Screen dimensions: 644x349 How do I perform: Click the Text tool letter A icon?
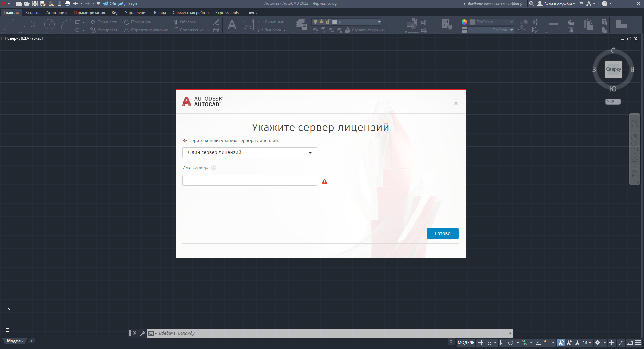coord(232,25)
